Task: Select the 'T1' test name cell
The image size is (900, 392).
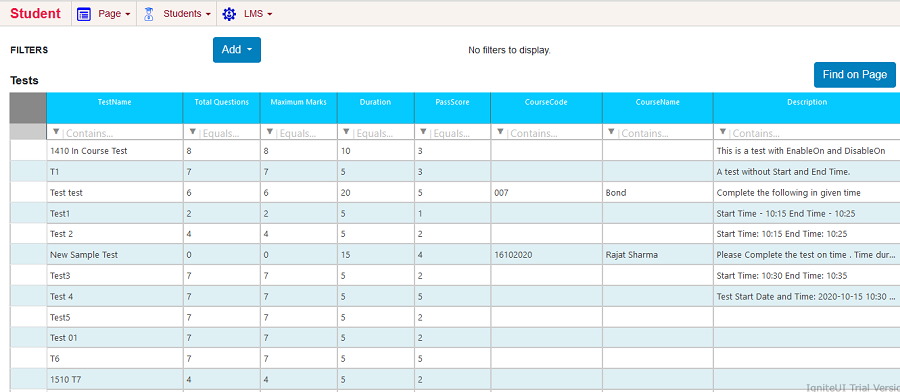Action: [x=115, y=172]
